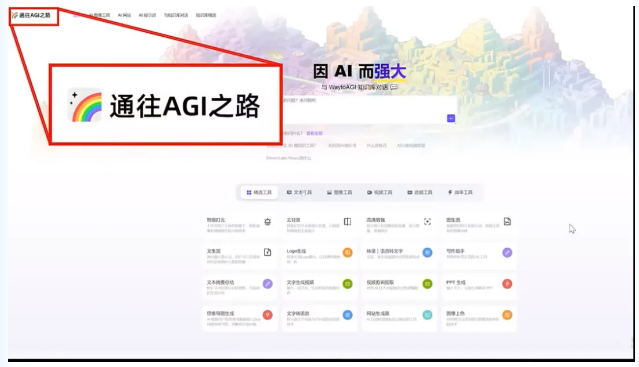Viewport: 639px width, 367px height.
Task: Click the blue icon on 语音转文字 card
Action: click(x=427, y=253)
